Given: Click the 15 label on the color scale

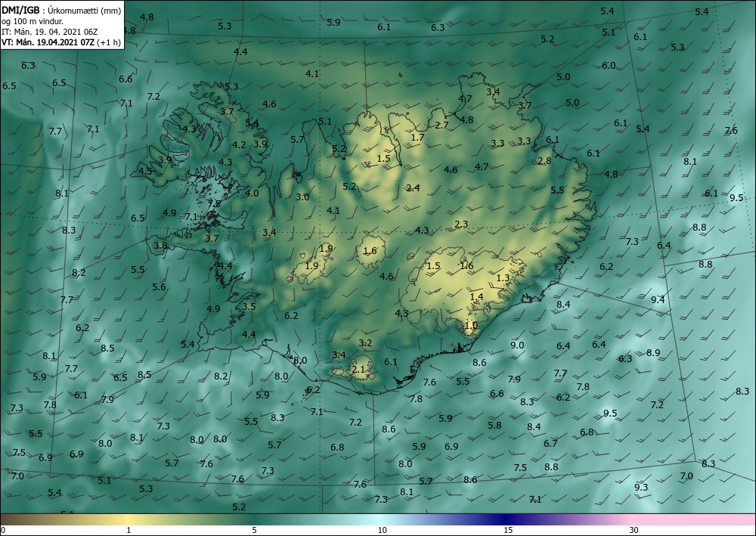Looking at the screenshot, I should pyautogui.click(x=508, y=531).
